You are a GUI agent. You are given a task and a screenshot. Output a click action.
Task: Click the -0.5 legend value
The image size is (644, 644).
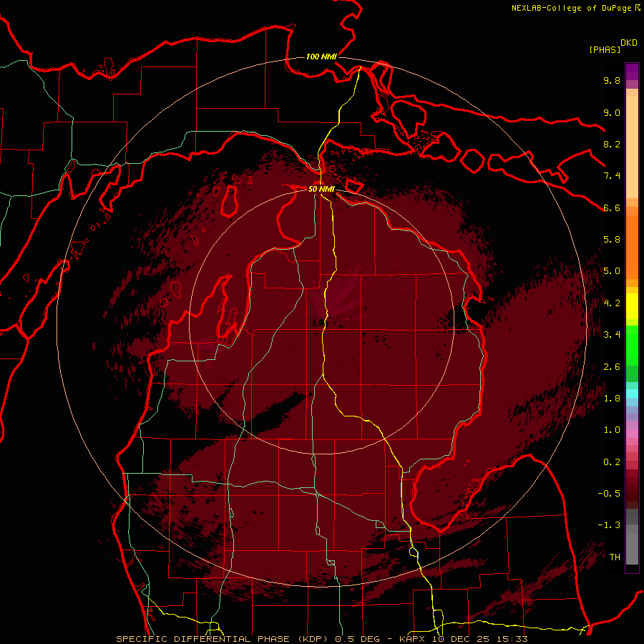click(x=609, y=494)
